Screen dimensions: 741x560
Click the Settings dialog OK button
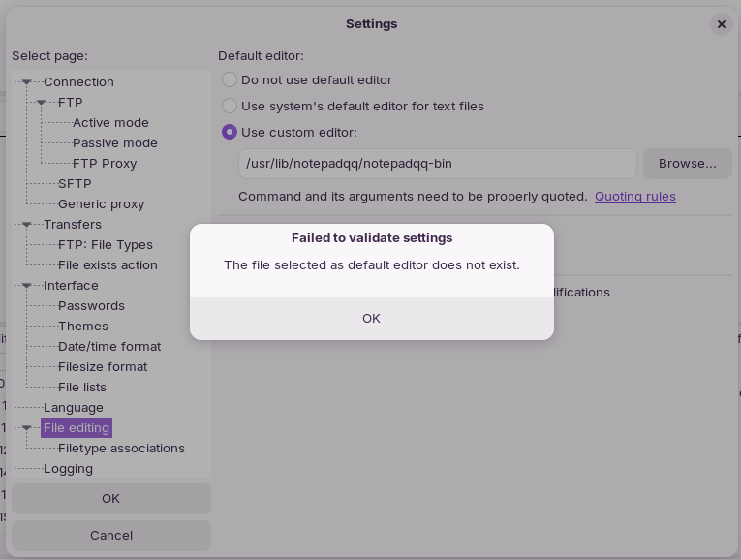111,499
